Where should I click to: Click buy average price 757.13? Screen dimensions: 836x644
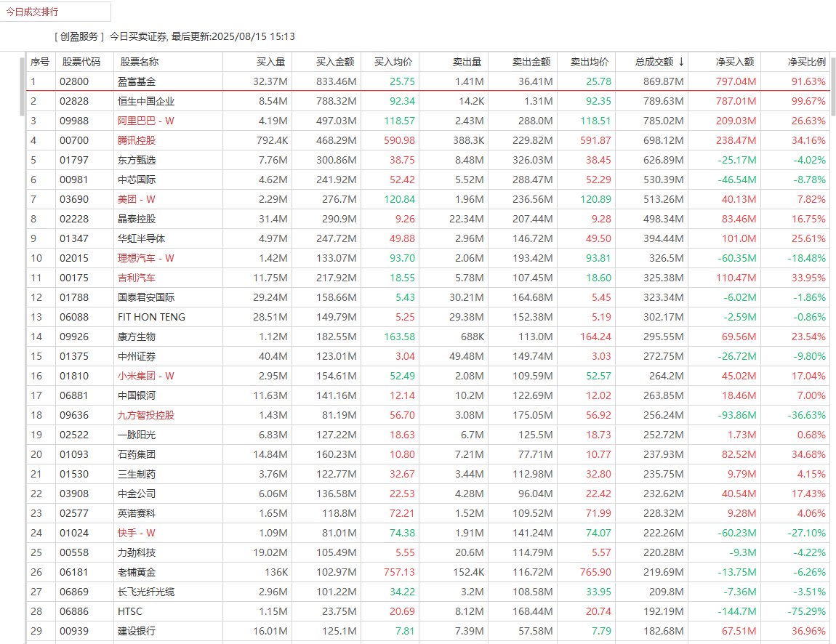tap(399, 572)
